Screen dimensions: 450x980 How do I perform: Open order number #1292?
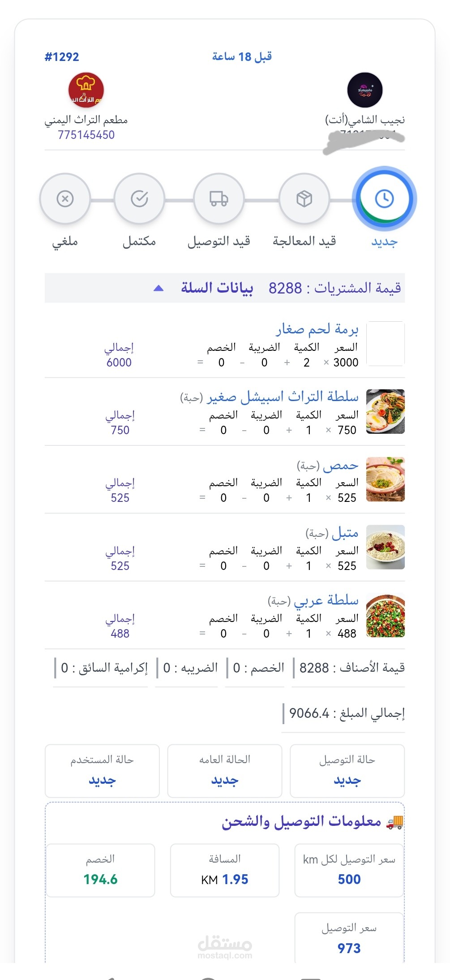[62, 57]
